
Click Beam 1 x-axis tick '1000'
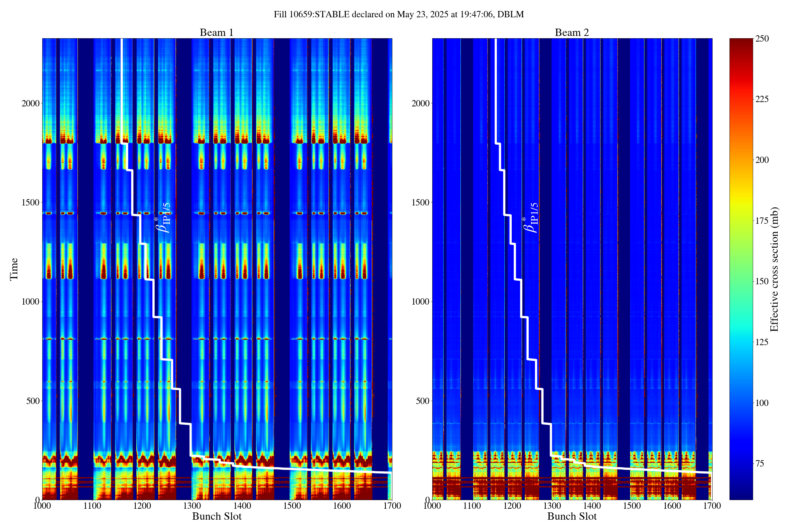(43, 506)
